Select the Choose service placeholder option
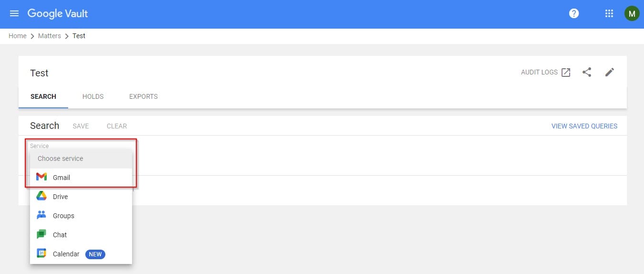Image resolution: width=644 pixels, height=274 pixels. 61,158
